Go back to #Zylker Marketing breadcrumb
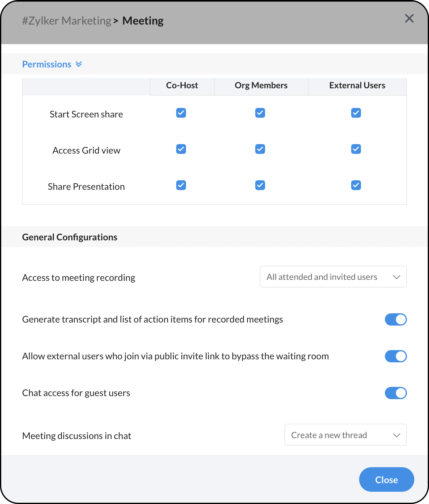 pyautogui.click(x=66, y=21)
